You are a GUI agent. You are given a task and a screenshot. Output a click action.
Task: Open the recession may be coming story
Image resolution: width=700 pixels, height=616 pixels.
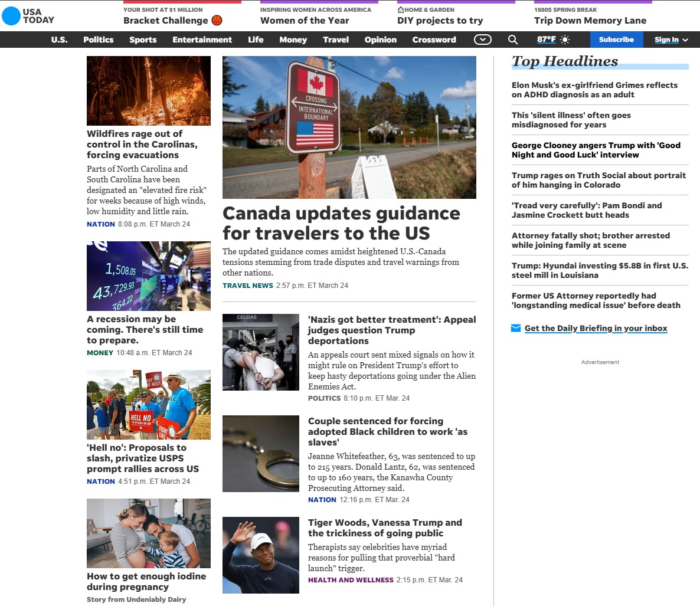coord(145,329)
